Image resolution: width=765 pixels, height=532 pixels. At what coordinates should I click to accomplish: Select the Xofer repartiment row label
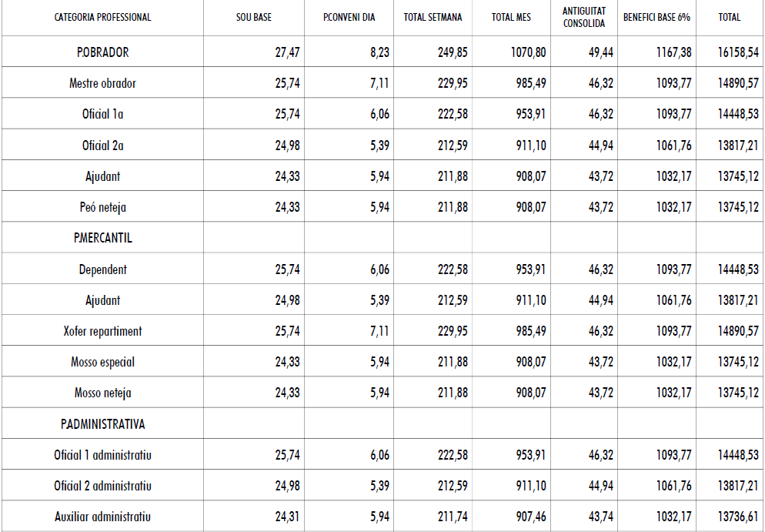pyautogui.click(x=102, y=331)
